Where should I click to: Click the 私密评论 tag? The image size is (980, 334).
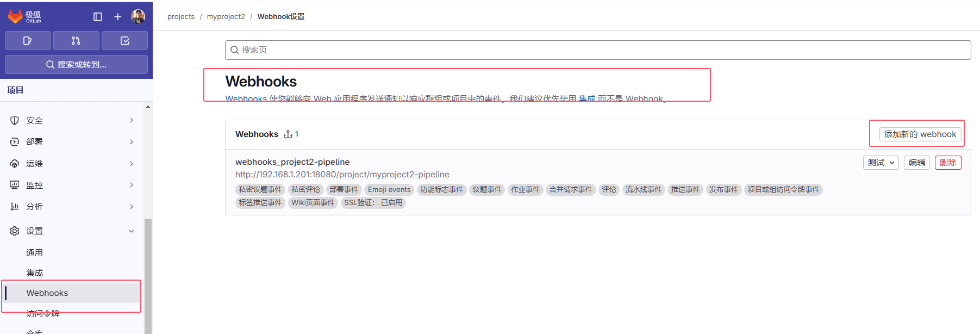tap(305, 190)
